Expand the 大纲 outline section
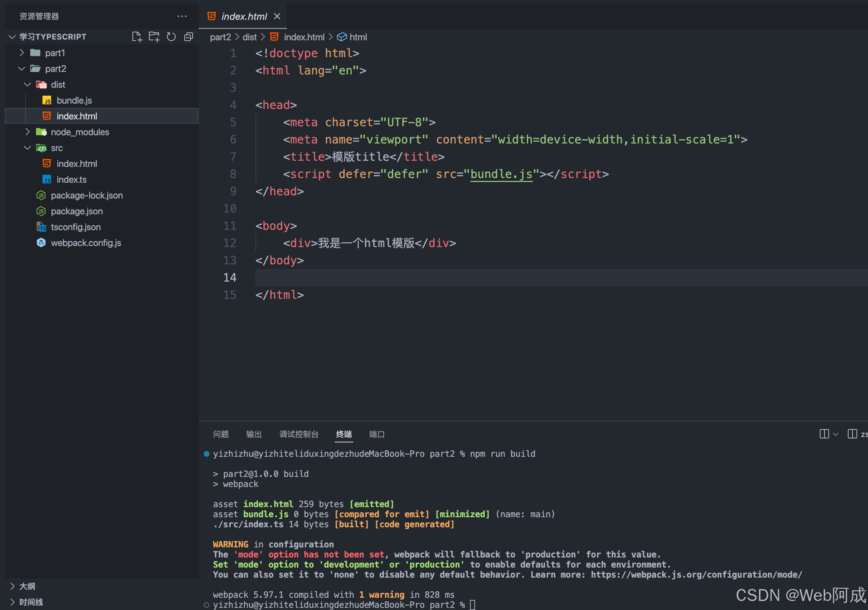 click(x=27, y=586)
